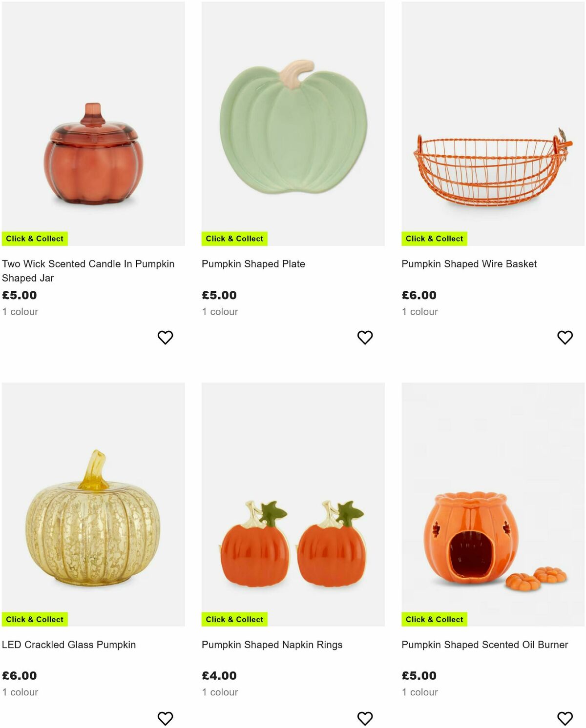Click the Click & Collect badge on the wire basket
586x728 pixels.
(434, 239)
